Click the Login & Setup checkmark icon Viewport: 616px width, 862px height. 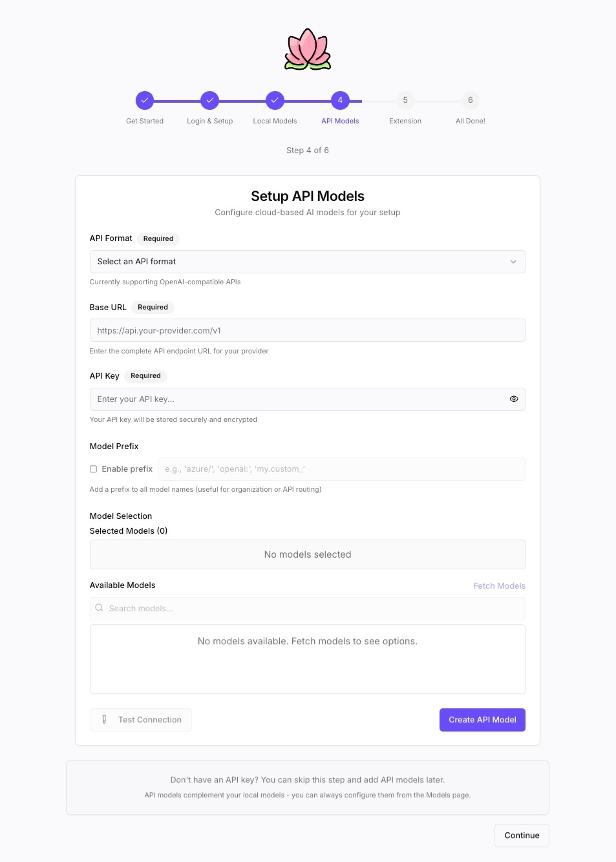click(x=209, y=100)
